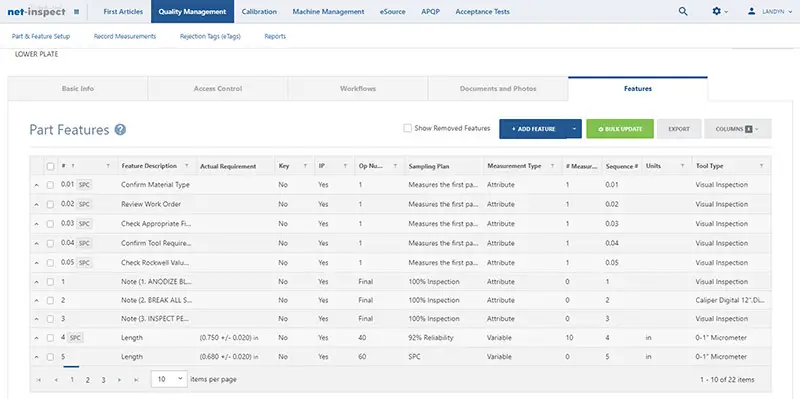Go to page 3 of features
The image size is (800, 399).
point(104,380)
